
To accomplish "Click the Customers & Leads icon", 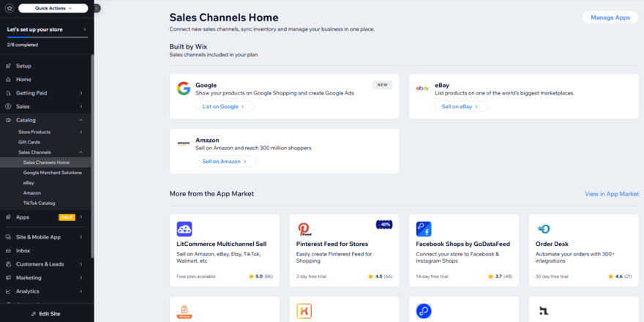I will coord(9,264).
